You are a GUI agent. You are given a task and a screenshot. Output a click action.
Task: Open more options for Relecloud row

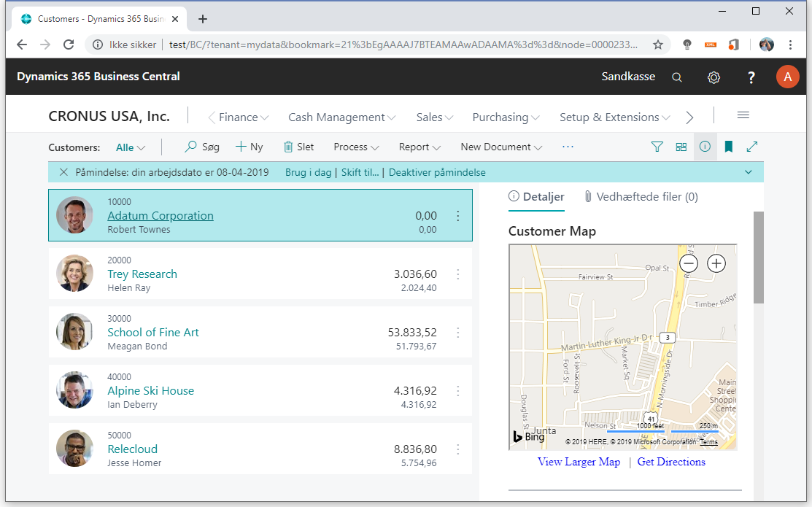pos(457,449)
